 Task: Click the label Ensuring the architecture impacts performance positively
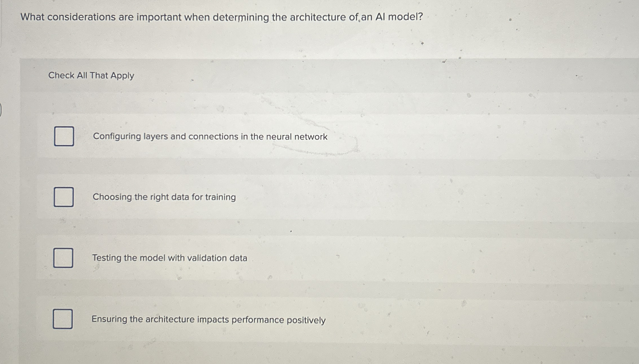pos(209,320)
